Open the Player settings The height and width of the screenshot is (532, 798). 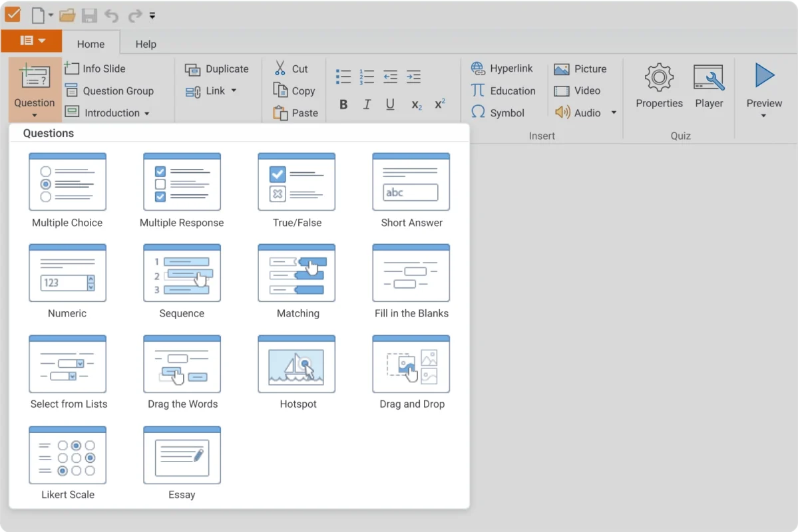(709, 85)
